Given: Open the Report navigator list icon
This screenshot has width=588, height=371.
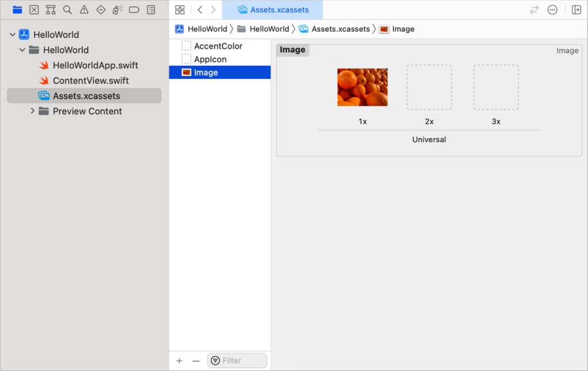Looking at the screenshot, I should (x=150, y=10).
